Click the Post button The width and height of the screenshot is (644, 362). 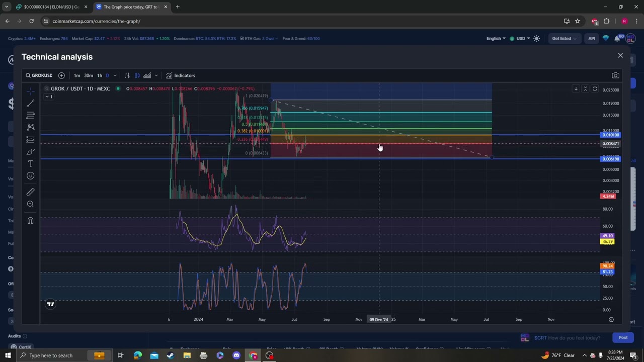coord(623,338)
